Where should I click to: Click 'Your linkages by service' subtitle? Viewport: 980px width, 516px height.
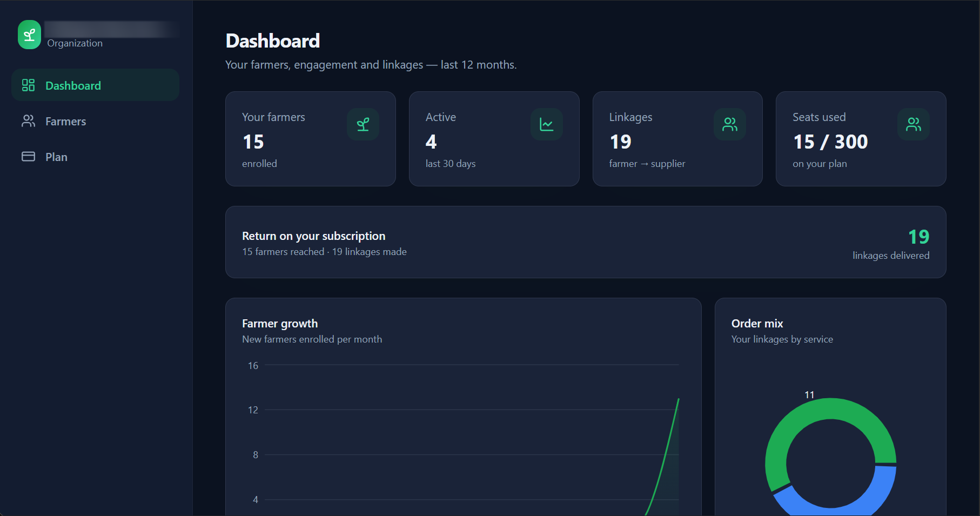click(782, 339)
